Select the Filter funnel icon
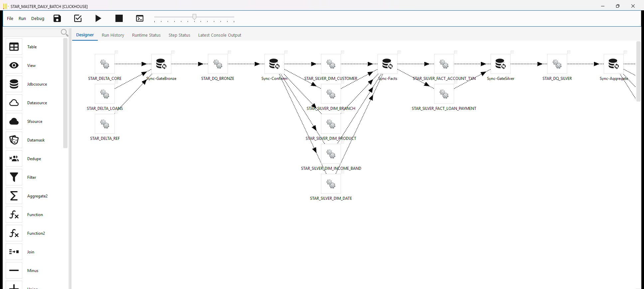This screenshot has width=644, height=289. (14, 177)
